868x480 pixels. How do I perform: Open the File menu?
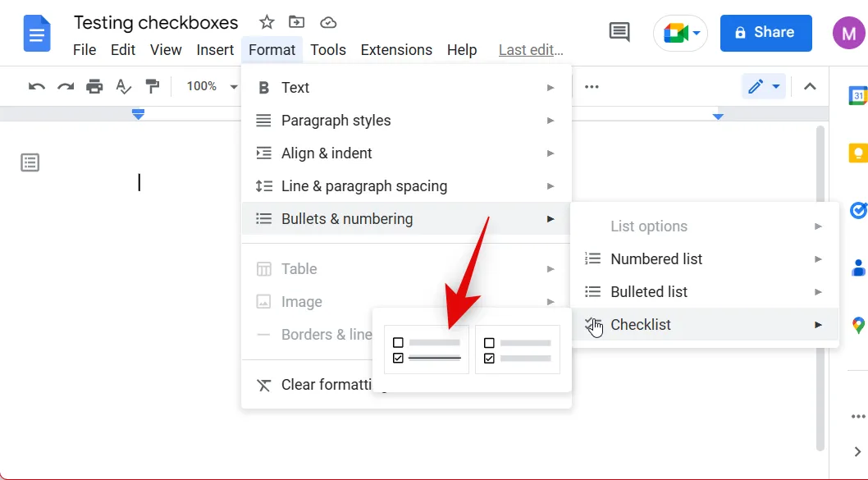coord(85,50)
